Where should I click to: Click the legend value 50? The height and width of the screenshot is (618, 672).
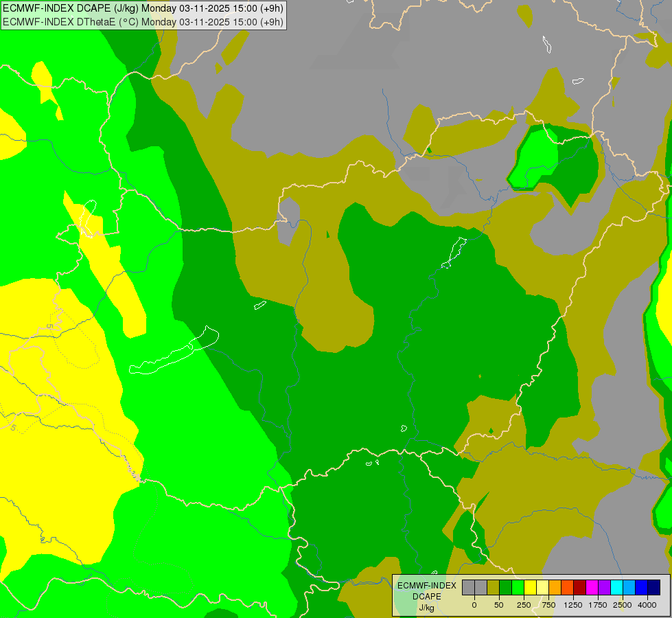(x=499, y=605)
